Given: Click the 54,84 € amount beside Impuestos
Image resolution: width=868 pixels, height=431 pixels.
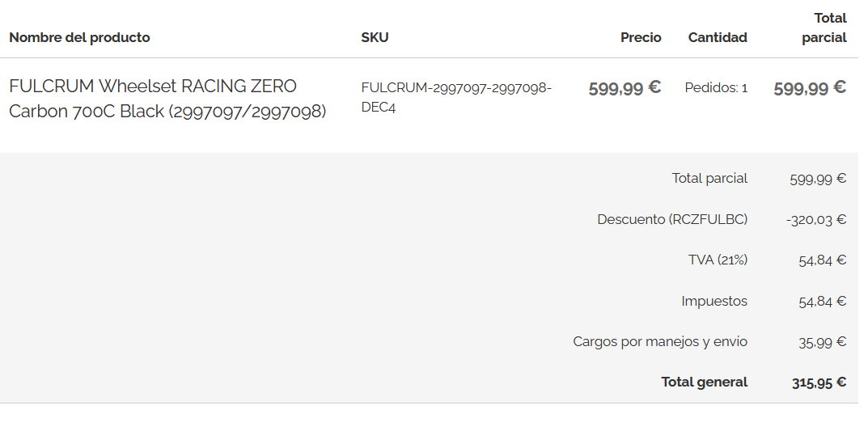Looking at the screenshot, I should tap(822, 301).
